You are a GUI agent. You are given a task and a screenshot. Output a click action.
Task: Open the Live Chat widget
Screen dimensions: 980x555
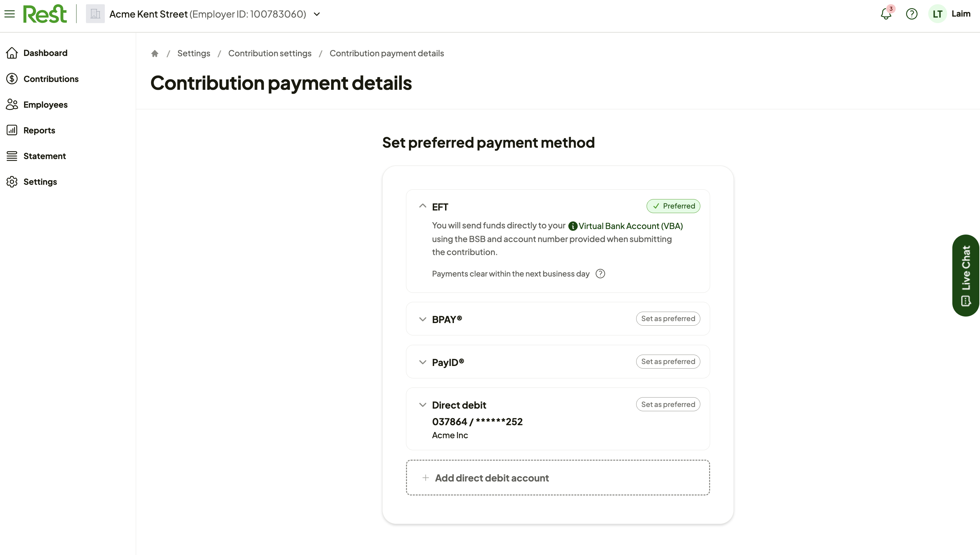965,275
